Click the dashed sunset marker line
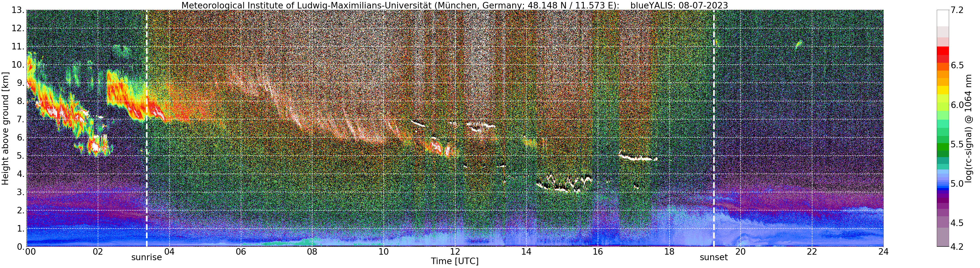This screenshot has height=268, width=980. click(x=714, y=128)
